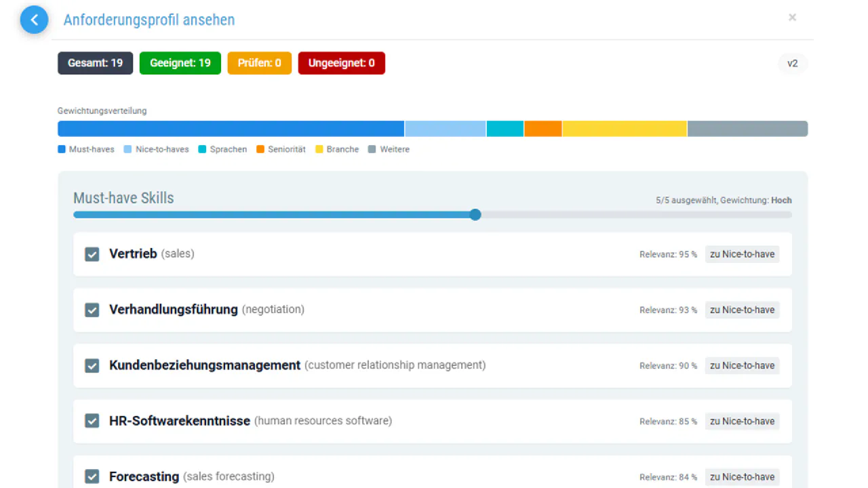The width and height of the screenshot is (868, 488).
Task: Click the Branche legend entry
Action: (337, 149)
